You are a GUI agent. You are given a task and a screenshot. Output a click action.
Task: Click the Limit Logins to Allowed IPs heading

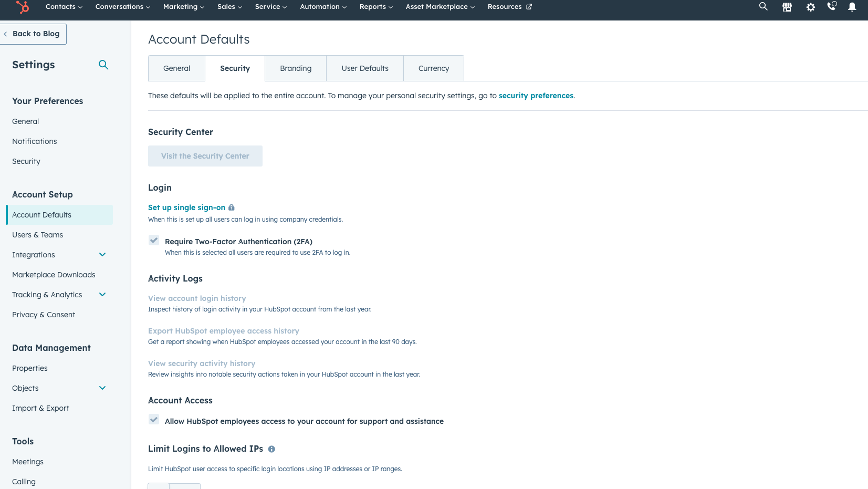click(206, 449)
